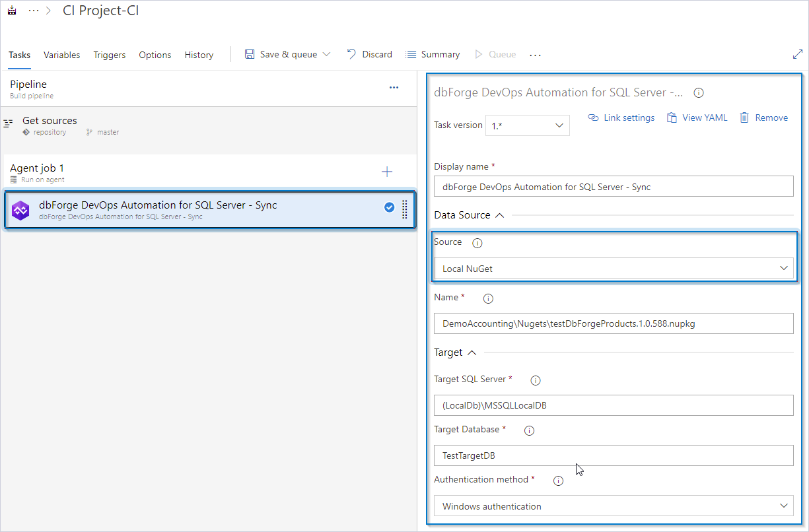Image resolution: width=809 pixels, height=532 pixels.
Task: Open the pipeline Summary
Action: (433, 54)
